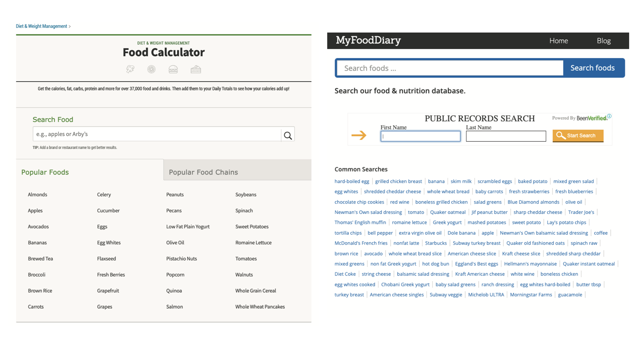Open the McDonald's French fries common search

(361, 243)
